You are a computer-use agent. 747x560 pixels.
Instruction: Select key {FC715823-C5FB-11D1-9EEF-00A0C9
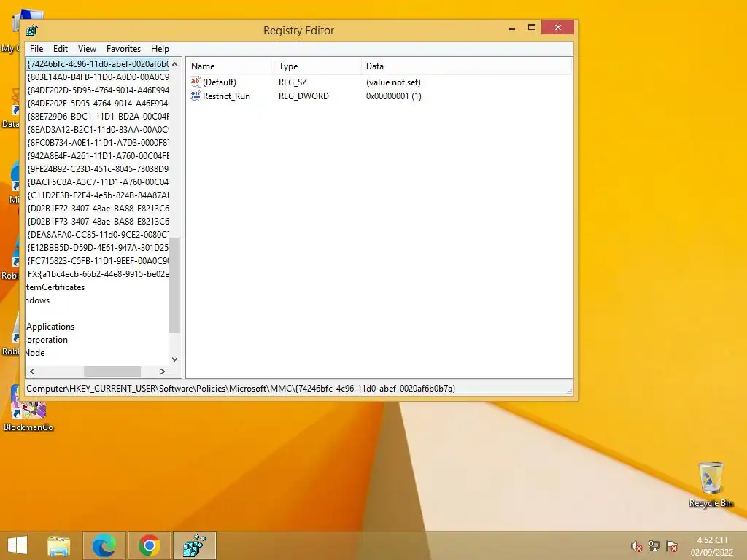click(98, 261)
